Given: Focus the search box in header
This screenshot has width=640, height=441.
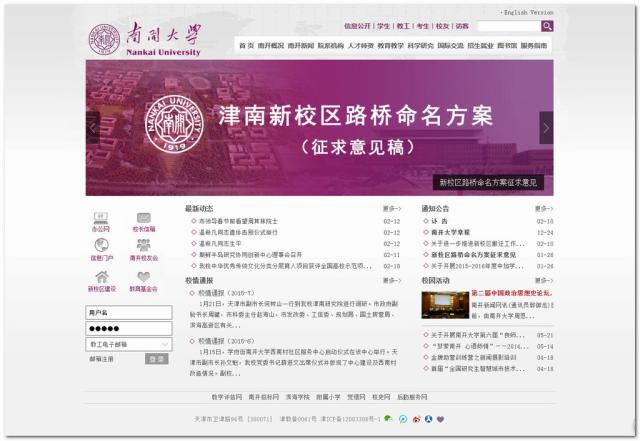Looking at the screenshot, I should pyautogui.click(x=509, y=26).
